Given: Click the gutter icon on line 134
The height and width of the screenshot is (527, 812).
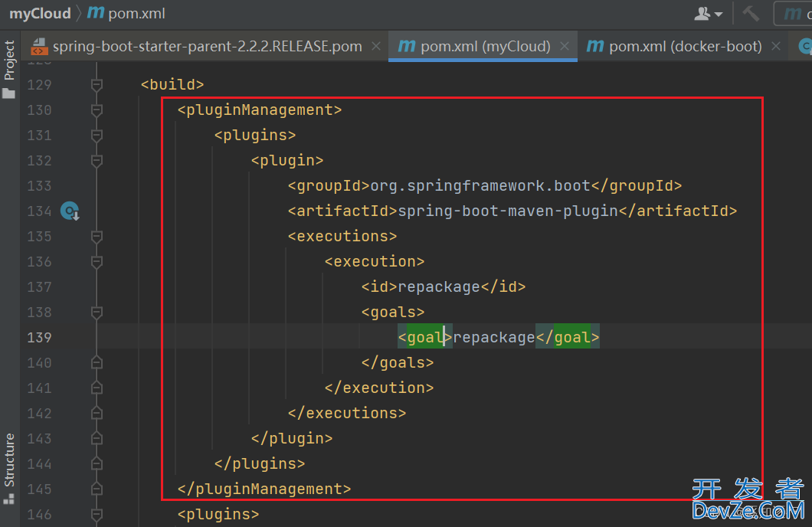Looking at the screenshot, I should [70, 211].
